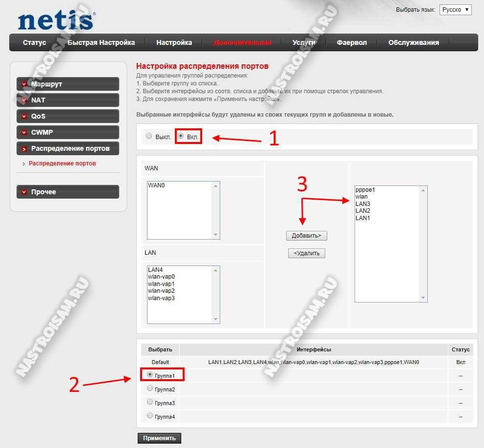Click the Распределение портов header arrow icon

coord(24,148)
